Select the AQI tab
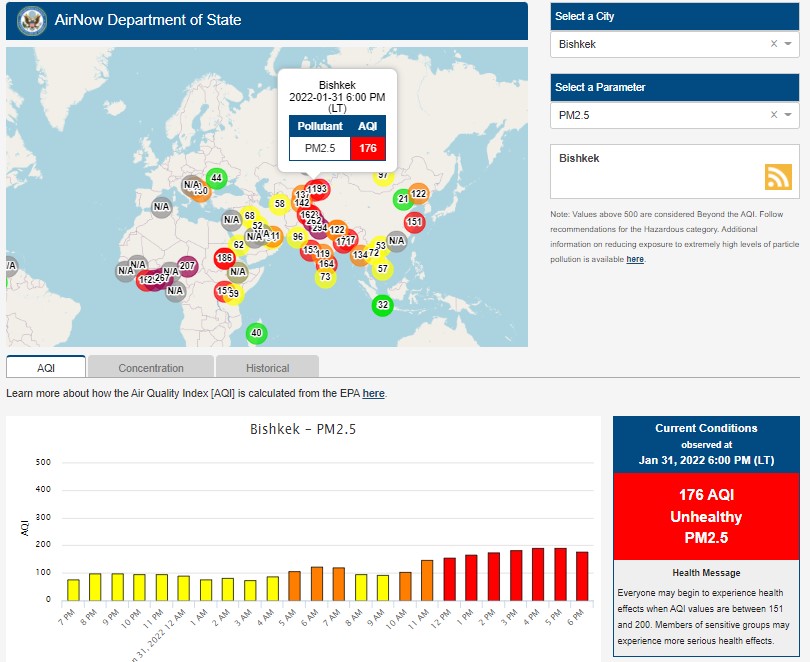Image resolution: width=810 pixels, height=662 pixels. pos(46,368)
